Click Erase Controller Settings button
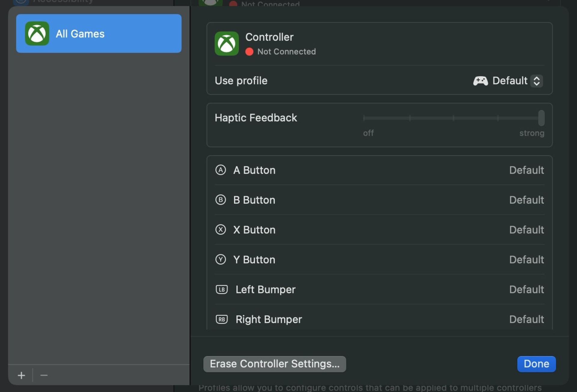Image resolution: width=577 pixels, height=392 pixels. pyautogui.click(x=274, y=363)
